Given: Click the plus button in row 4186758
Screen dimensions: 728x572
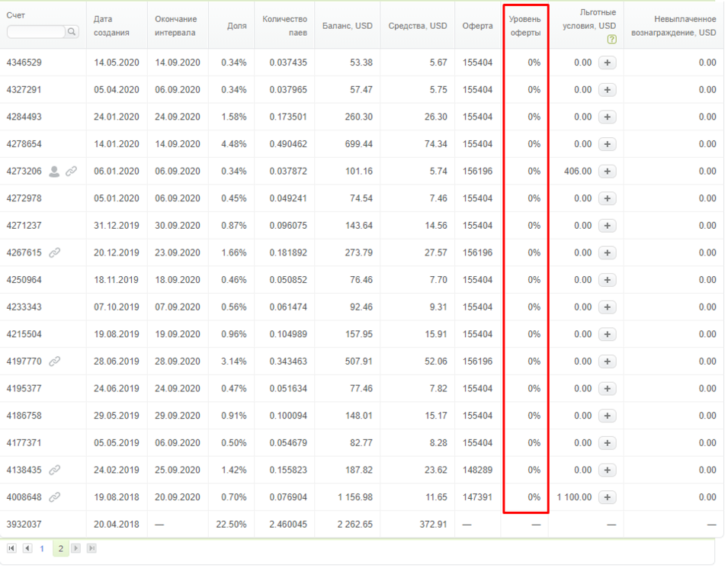Looking at the screenshot, I should coord(608,416).
